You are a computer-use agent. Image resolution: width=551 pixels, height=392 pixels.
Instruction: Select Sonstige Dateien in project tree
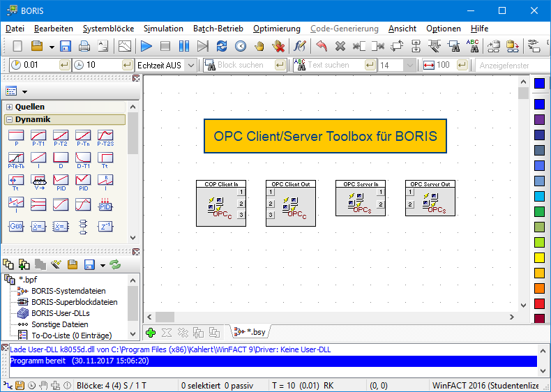click(60, 324)
